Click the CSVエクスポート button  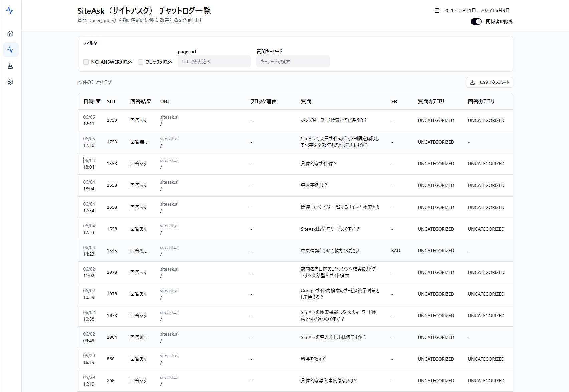[x=490, y=82]
